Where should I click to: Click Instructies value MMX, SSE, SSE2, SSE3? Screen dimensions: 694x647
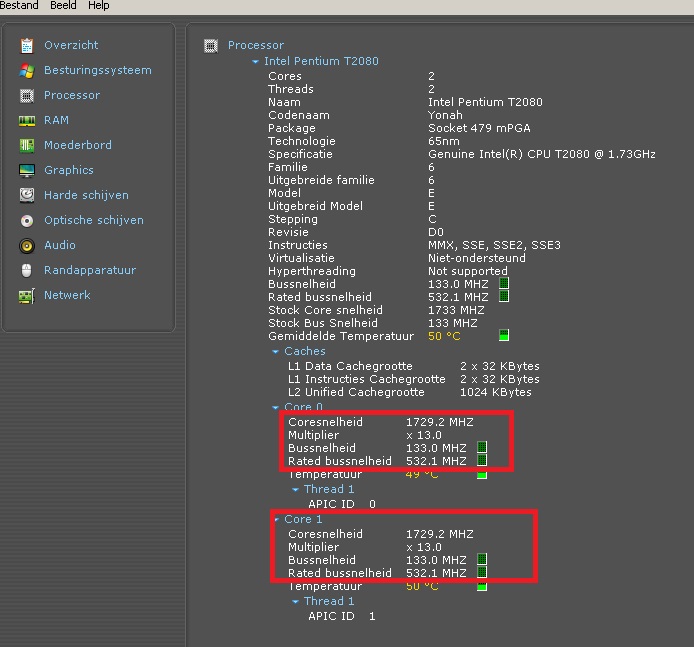(494, 245)
